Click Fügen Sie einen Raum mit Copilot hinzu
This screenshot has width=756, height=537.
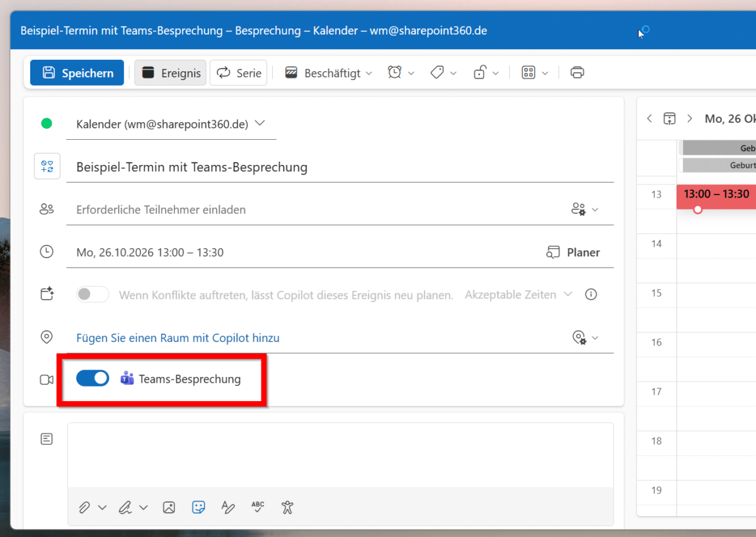[178, 338]
